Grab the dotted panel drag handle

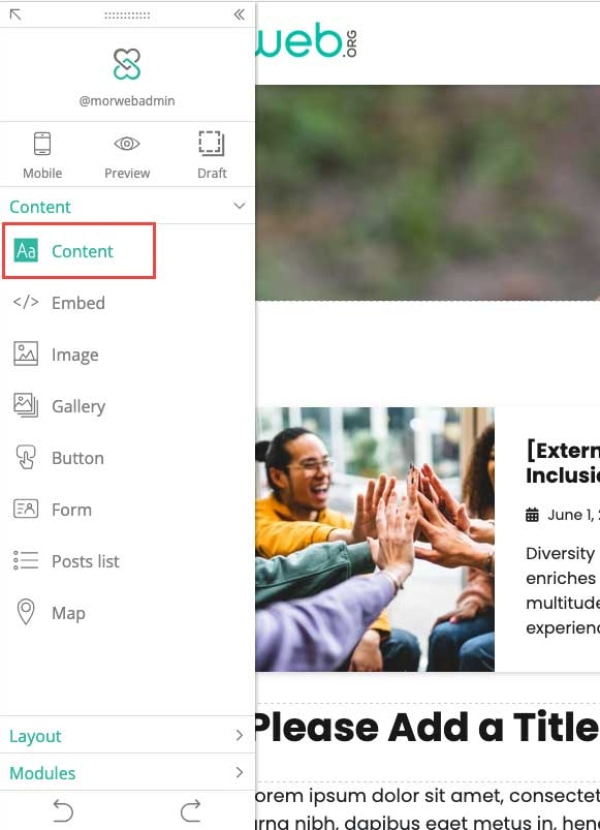tap(127, 15)
